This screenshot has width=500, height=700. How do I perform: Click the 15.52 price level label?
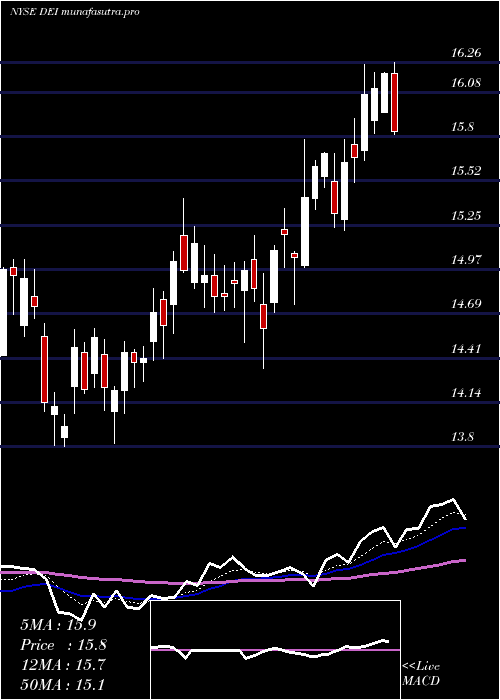466,171
